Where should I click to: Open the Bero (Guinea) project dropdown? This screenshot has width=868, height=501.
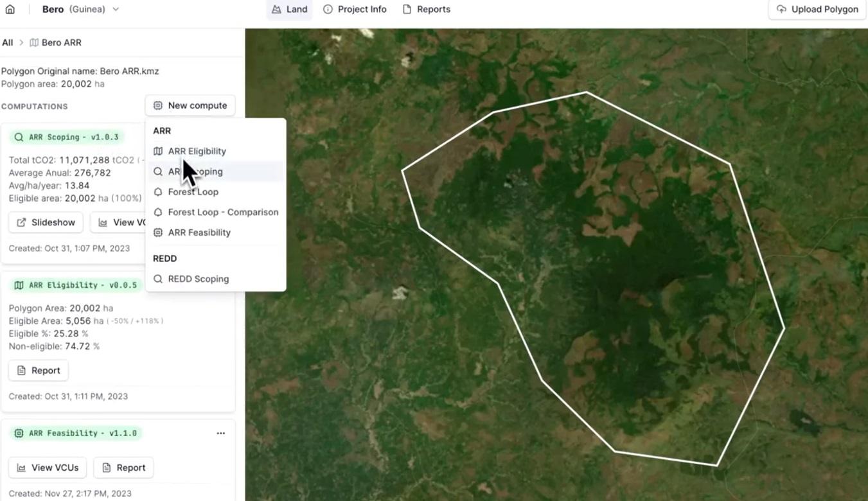click(x=80, y=9)
